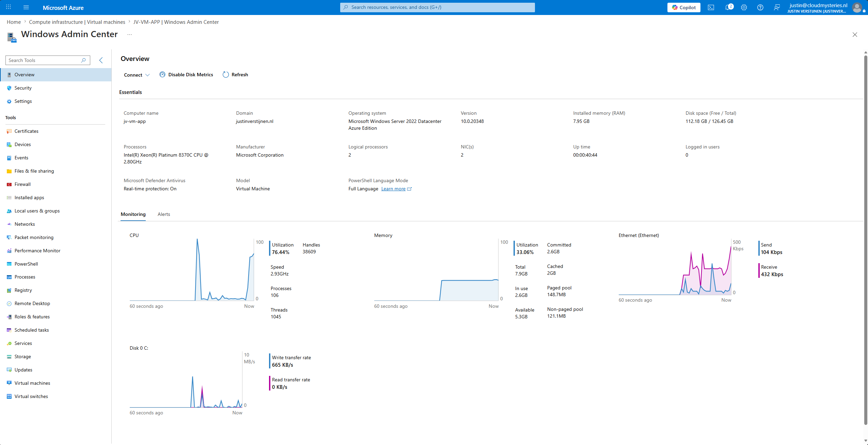
Task: Open Overview in the sidebar
Action: 56,75
